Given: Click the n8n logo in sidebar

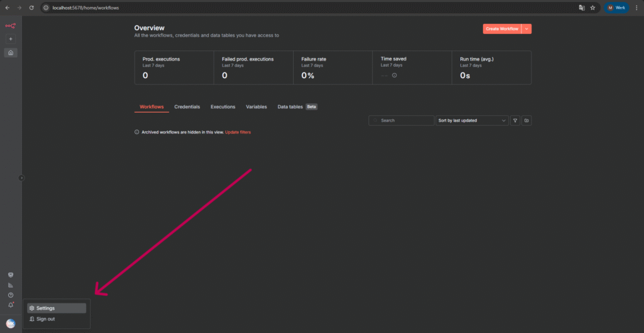Looking at the screenshot, I should tap(10, 26).
